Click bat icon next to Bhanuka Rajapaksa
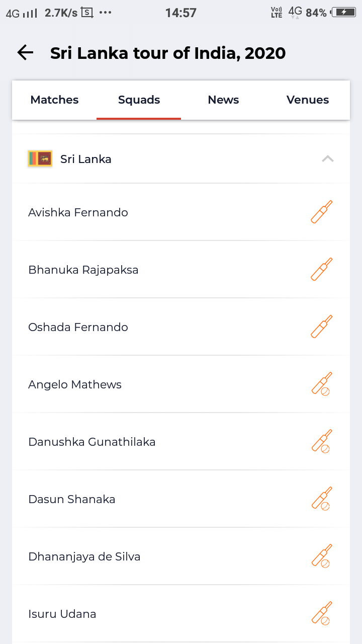The height and width of the screenshot is (644, 362). (x=322, y=269)
